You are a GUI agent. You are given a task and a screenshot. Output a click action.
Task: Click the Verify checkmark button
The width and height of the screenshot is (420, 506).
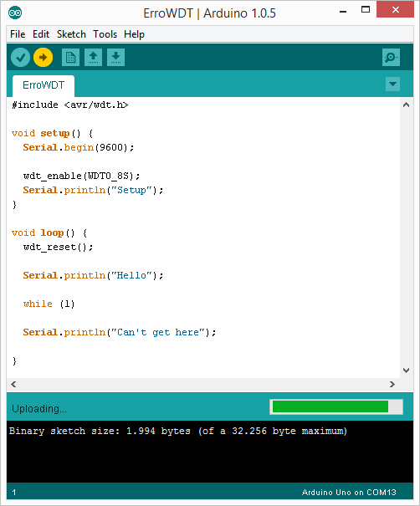pyautogui.click(x=20, y=58)
